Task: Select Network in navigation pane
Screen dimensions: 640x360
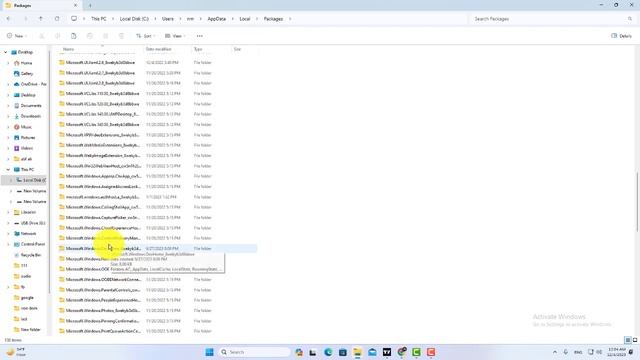Action: pyautogui.click(x=29, y=233)
